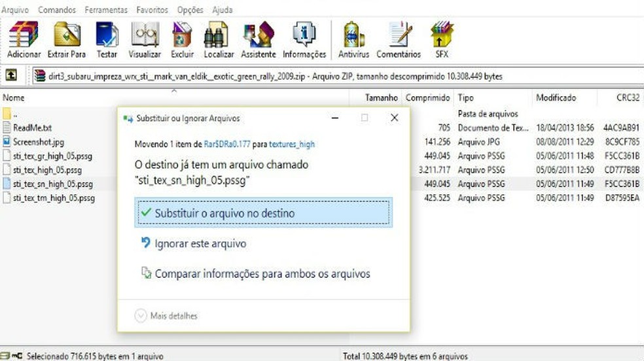Open the Comandos menu
The height and width of the screenshot is (361, 644).
click(x=57, y=10)
